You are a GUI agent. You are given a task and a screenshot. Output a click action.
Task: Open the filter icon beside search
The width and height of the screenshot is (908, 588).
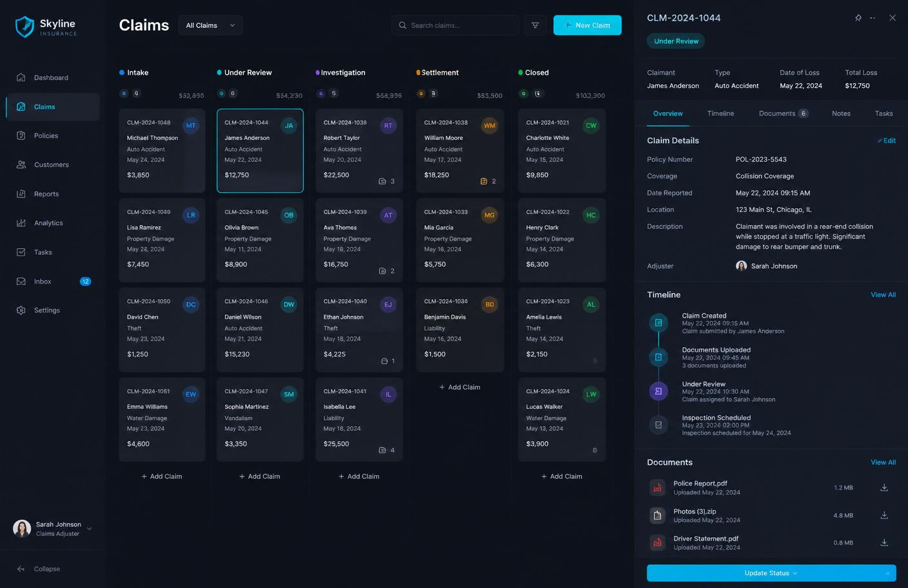[535, 25]
